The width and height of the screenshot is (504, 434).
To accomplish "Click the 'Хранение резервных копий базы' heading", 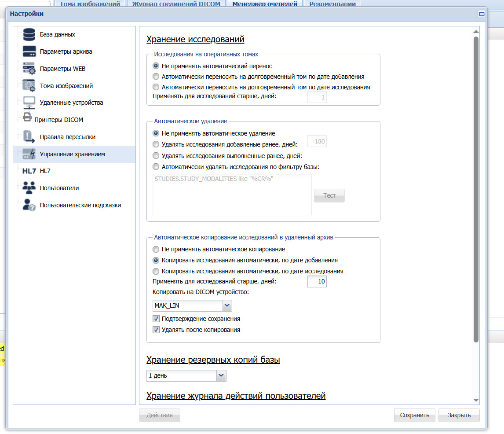I will click(213, 360).
